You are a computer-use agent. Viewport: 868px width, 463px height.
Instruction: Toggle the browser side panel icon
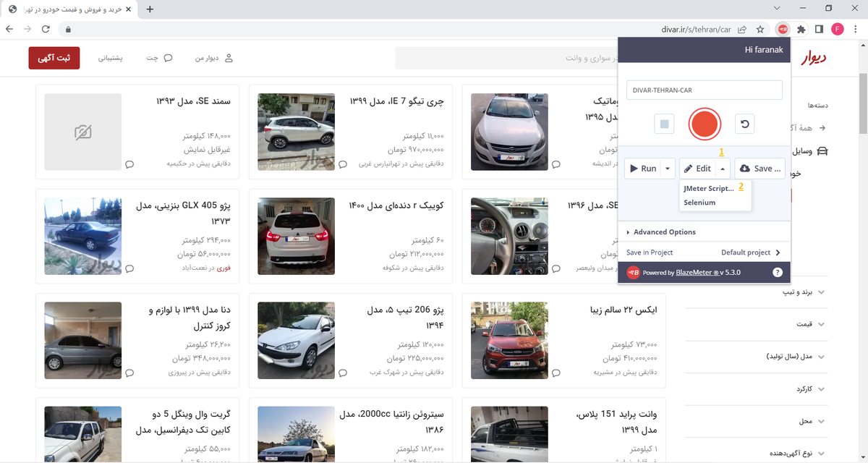tap(819, 29)
